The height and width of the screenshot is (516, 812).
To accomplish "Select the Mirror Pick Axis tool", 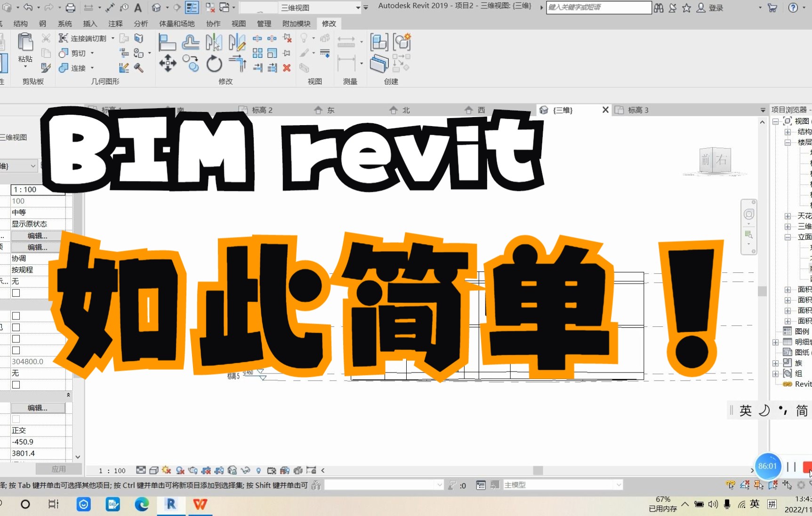I will 214,42.
